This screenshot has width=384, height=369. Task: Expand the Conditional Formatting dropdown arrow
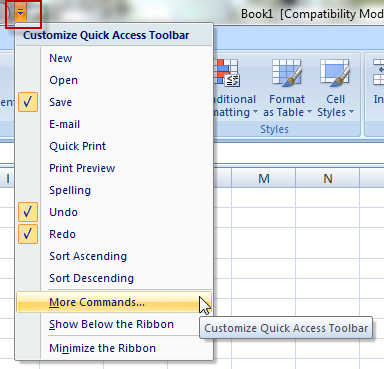255,112
